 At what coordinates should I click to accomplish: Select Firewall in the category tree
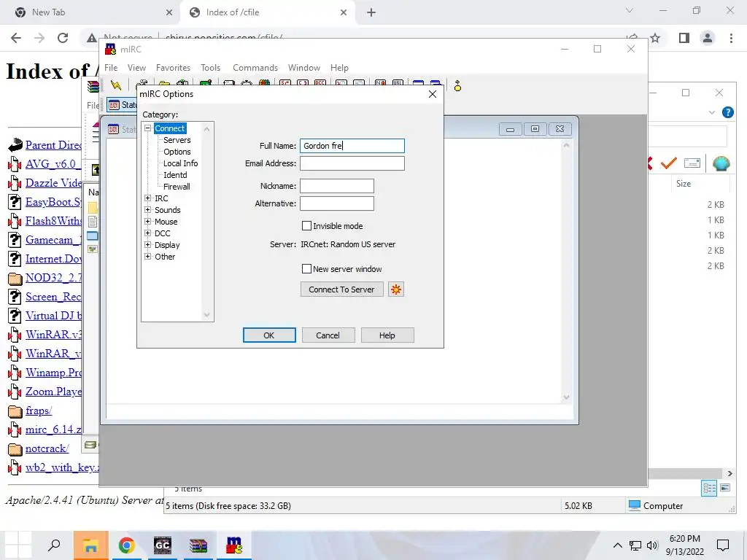pos(177,187)
